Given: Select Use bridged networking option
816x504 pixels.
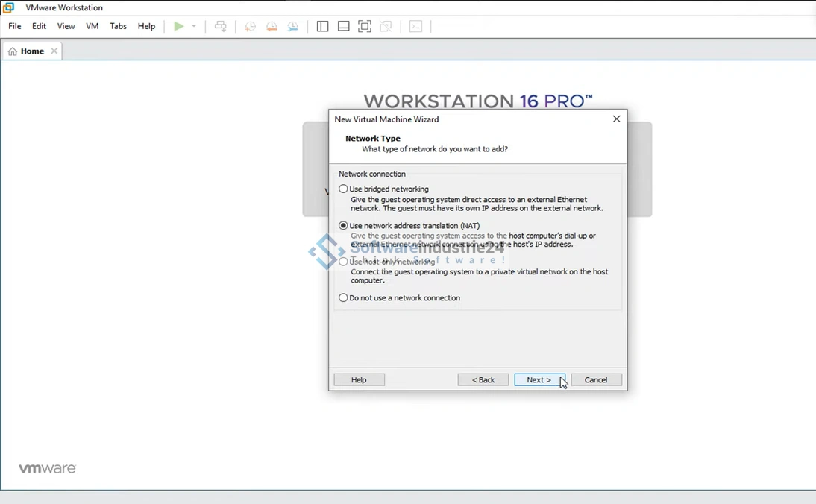Looking at the screenshot, I should pos(343,189).
